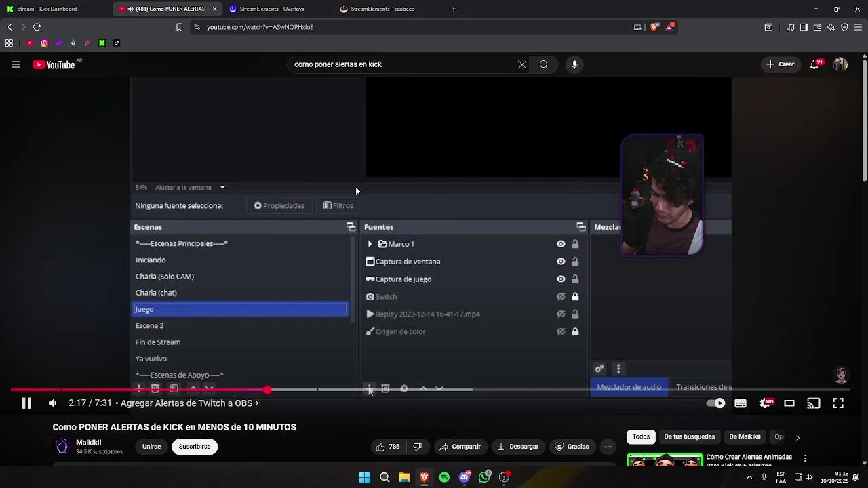The image size is (868, 488).
Task: Show the hidden 'Switch' source in the video
Action: (x=561, y=297)
